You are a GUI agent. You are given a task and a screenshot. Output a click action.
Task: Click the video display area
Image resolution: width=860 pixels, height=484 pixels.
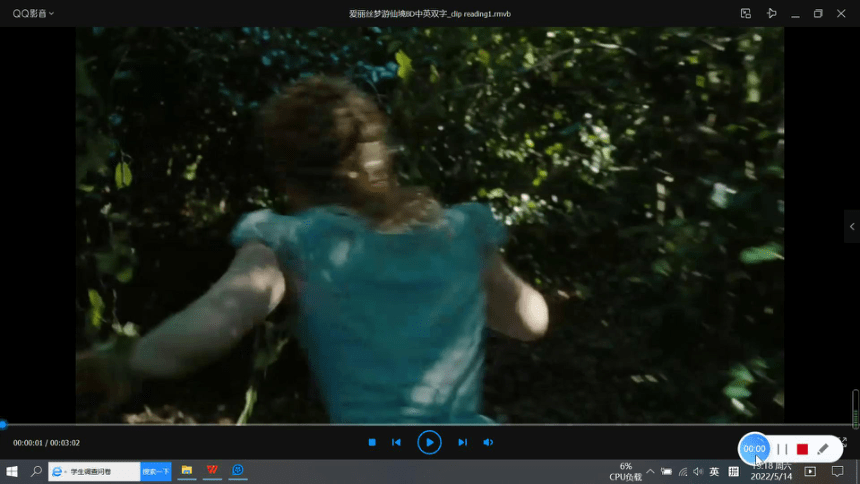[x=429, y=225]
